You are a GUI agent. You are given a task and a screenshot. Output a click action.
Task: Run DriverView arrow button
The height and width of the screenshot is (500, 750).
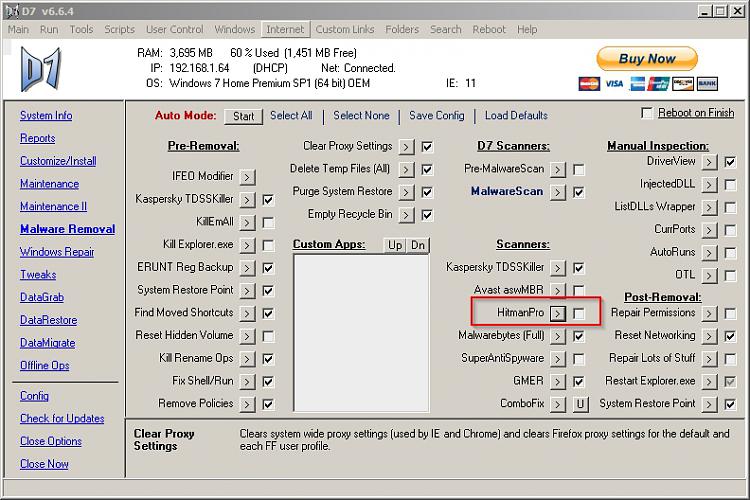pos(709,162)
